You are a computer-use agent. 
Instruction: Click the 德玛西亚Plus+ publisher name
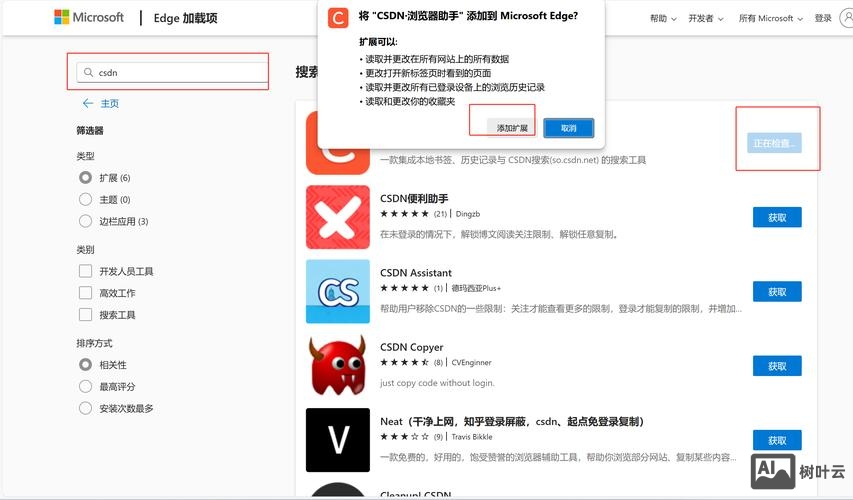[476, 288]
